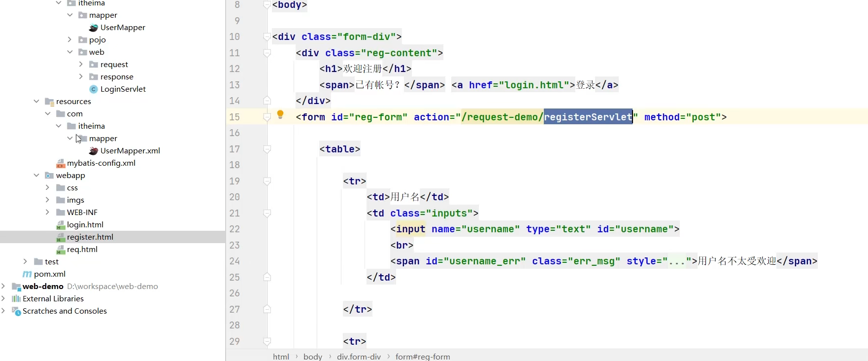Collapse the java mapper package node
This screenshot has width=868, height=361.
click(70, 15)
